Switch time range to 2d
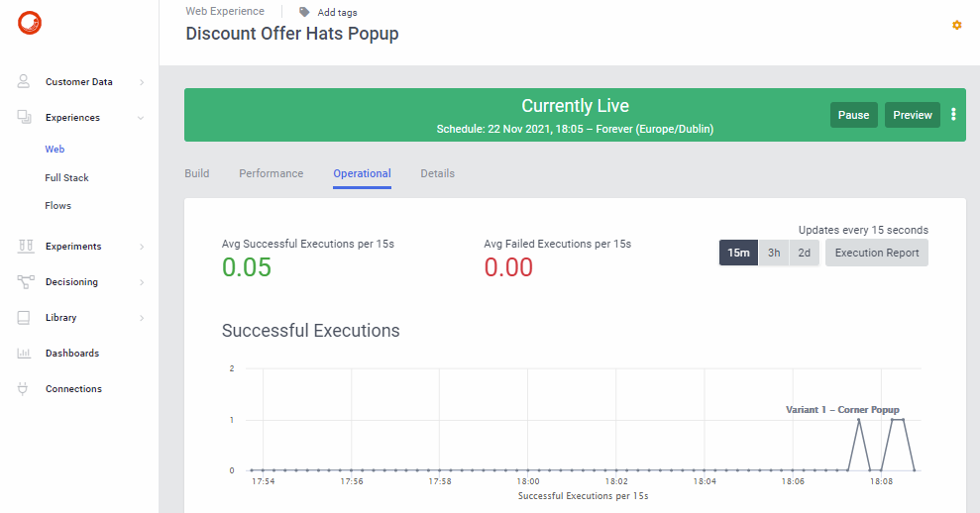 [x=804, y=253]
